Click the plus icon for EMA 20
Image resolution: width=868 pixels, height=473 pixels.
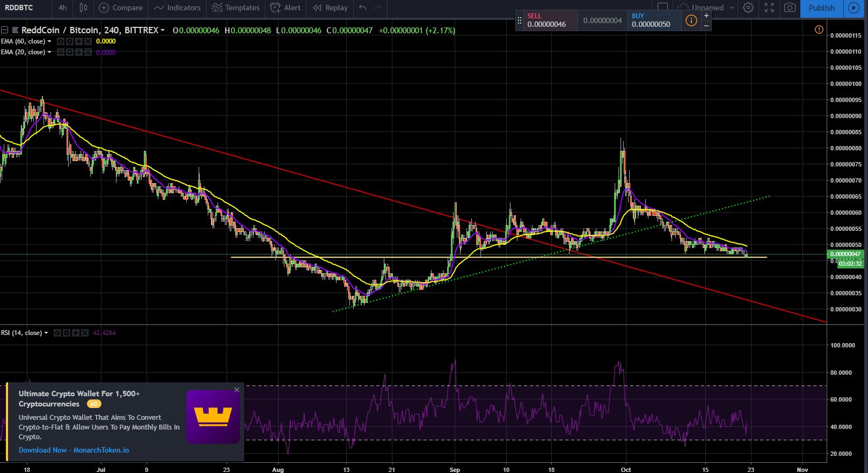point(79,52)
